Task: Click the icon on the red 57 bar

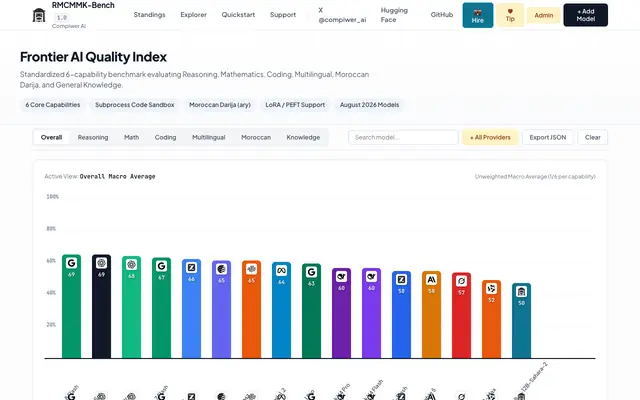Action: tap(461, 281)
